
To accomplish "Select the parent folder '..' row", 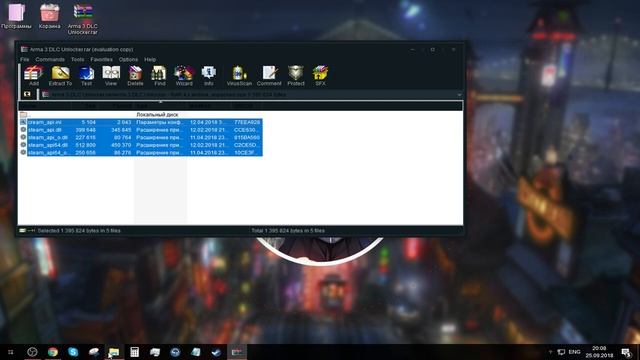I will [x=141, y=115].
